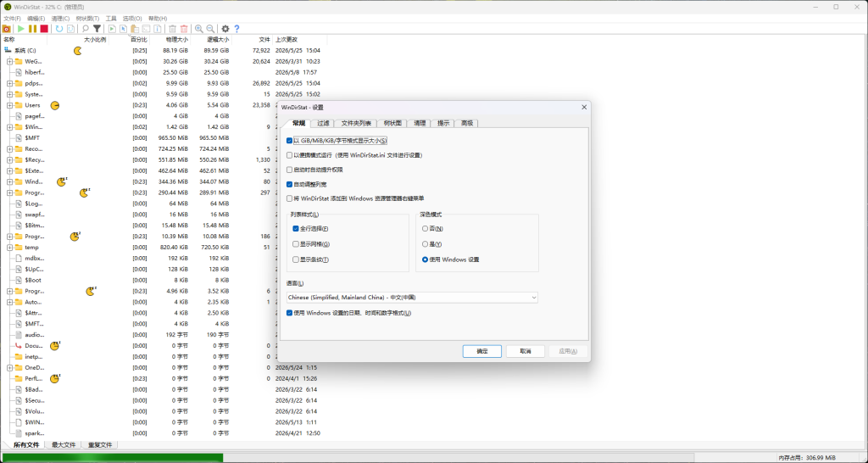
Task: Click the select parent cursor icon
Action: [124, 29]
